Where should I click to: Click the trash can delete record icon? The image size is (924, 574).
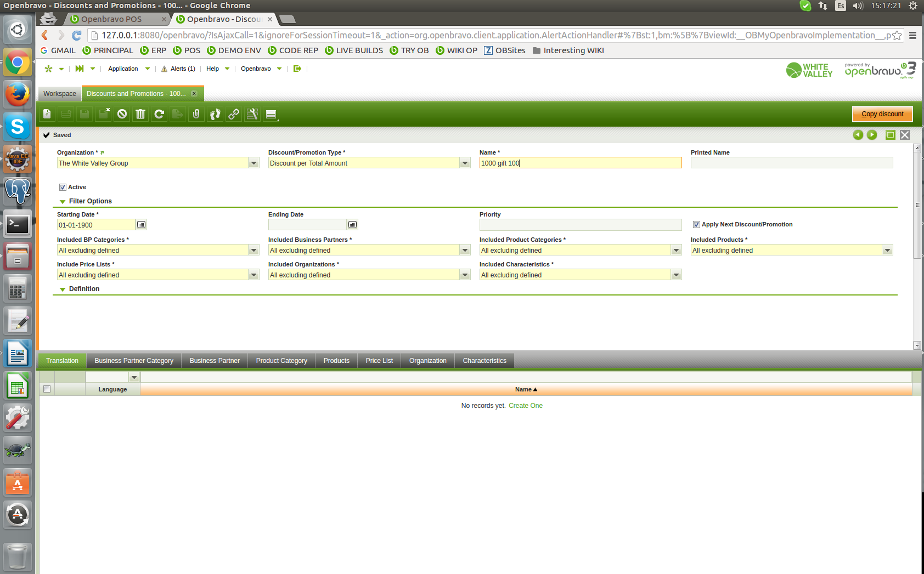pyautogui.click(x=140, y=114)
